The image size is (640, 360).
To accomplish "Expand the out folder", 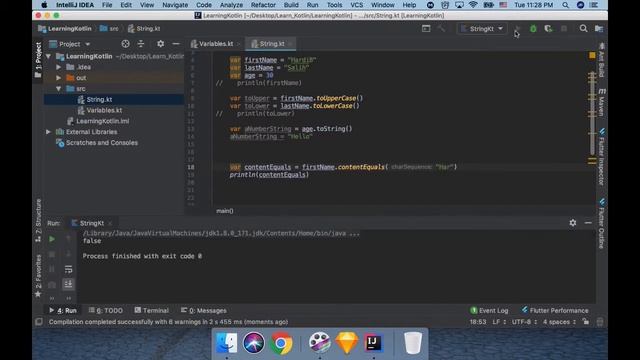I will [x=59, y=78].
